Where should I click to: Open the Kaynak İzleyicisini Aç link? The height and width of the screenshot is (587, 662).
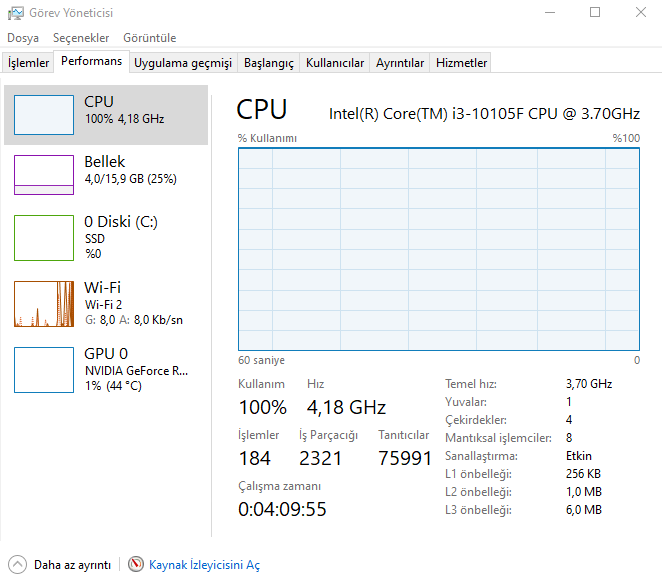(204, 565)
